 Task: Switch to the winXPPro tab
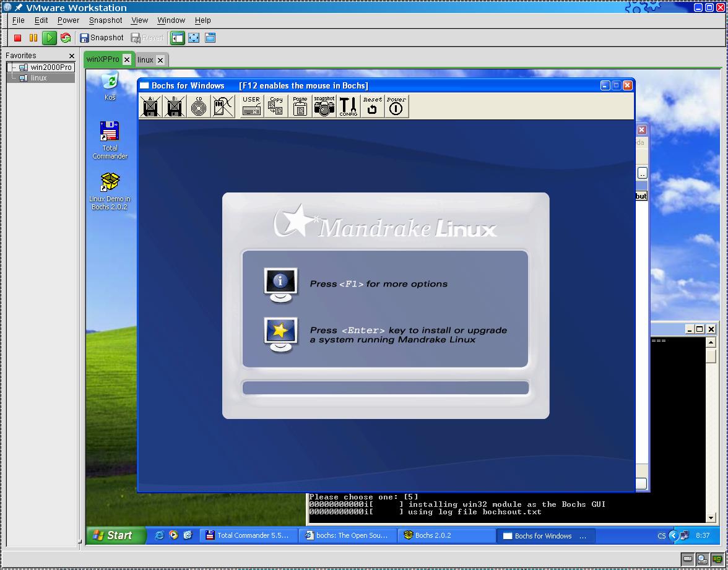(103, 59)
